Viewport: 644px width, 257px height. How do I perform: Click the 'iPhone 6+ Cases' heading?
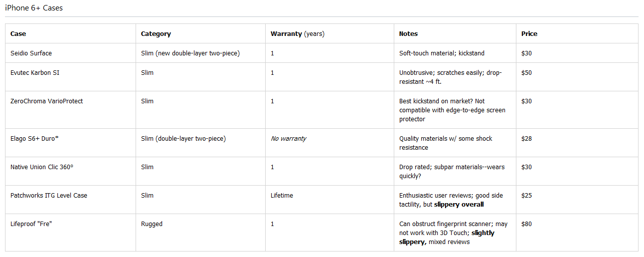pos(34,8)
